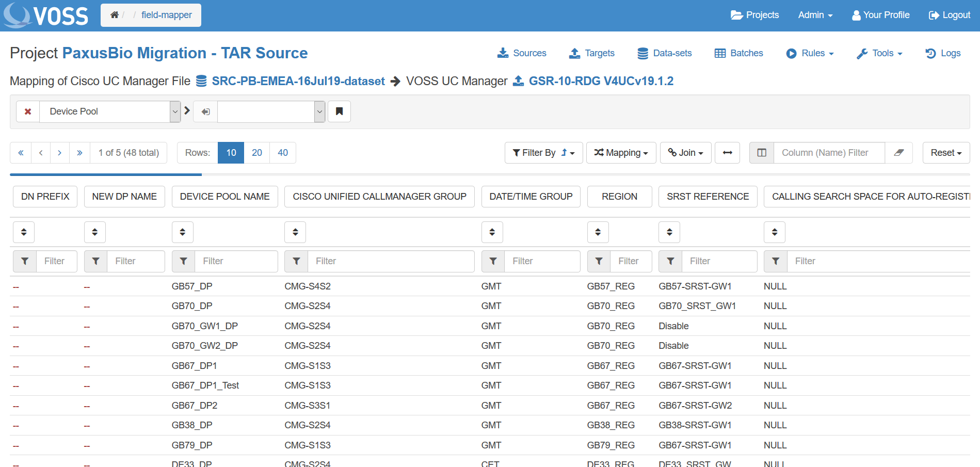This screenshot has height=467, width=980.
Task: Set rows per page to 20
Action: click(x=256, y=153)
